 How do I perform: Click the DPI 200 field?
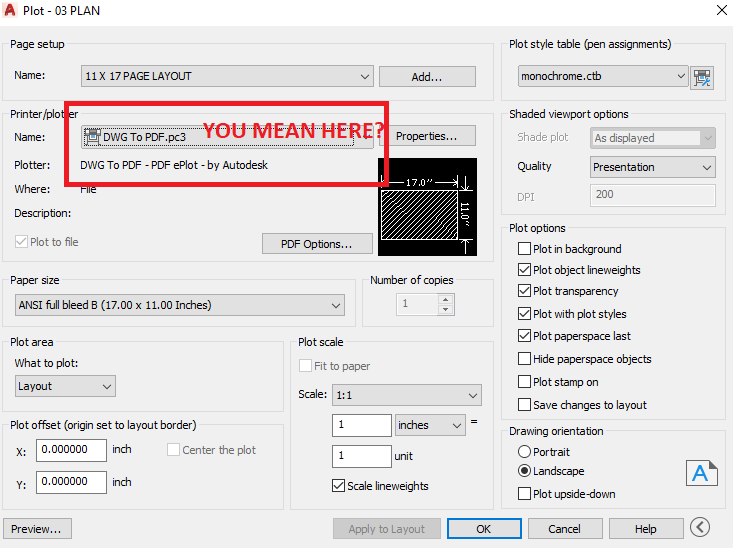click(653, 195)
